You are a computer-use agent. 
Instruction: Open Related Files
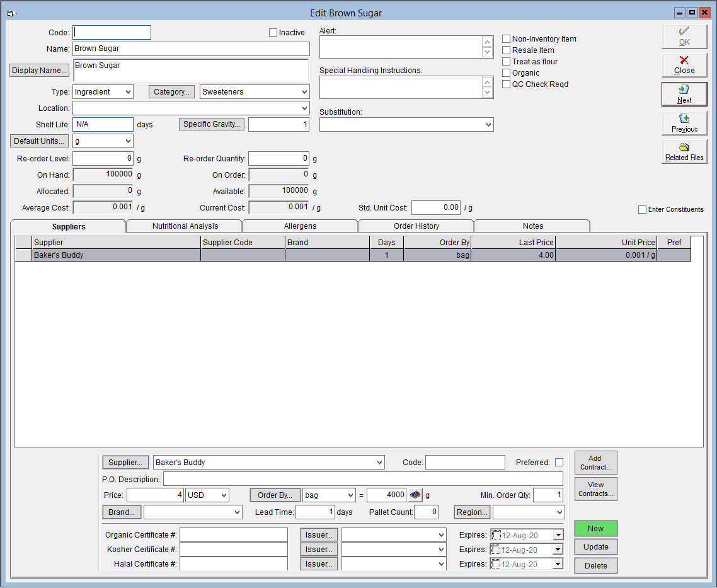pyautogui.click(x=684, y=151)
